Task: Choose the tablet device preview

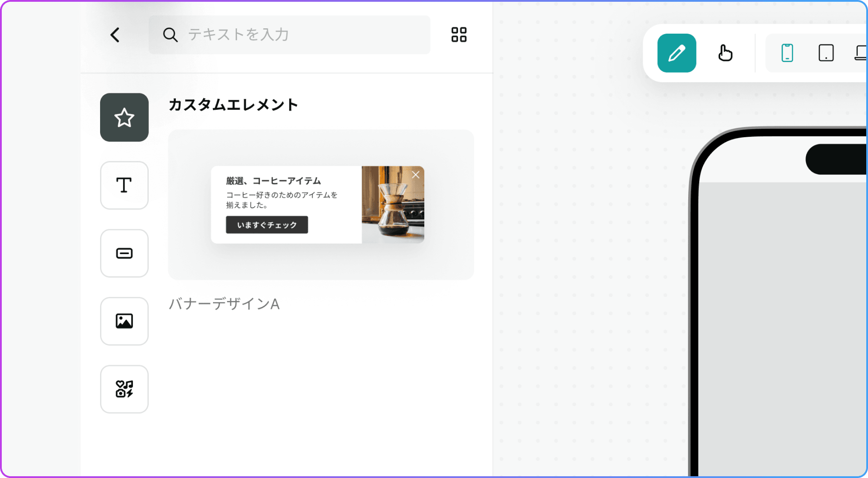Action: click(x=826, y=53)
